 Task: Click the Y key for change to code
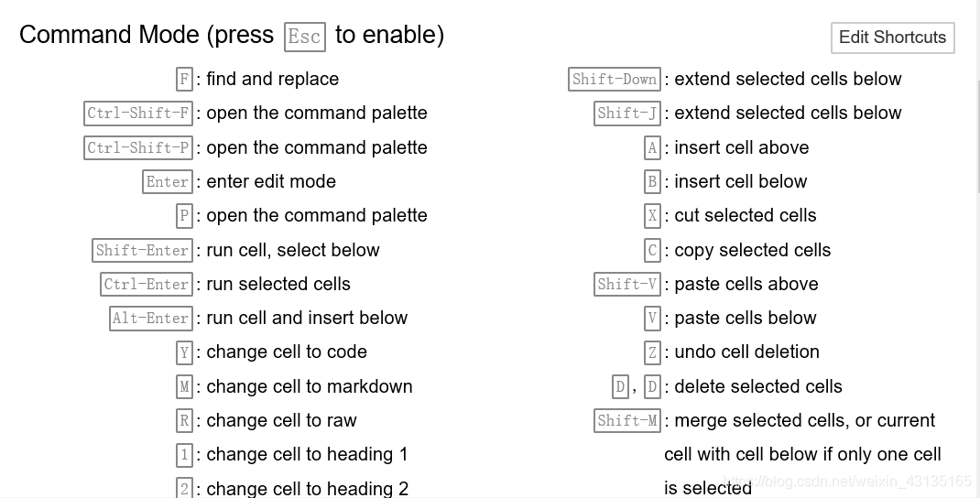[x=184, y=352]
